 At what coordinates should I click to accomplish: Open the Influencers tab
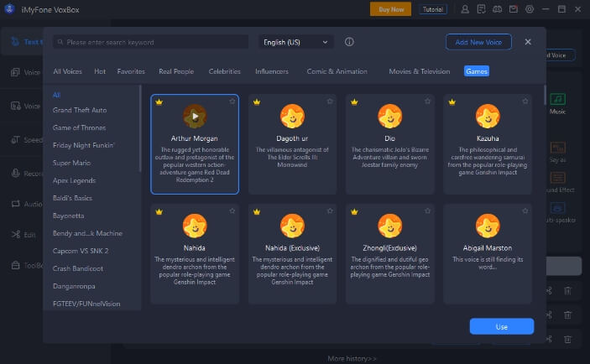tap(272, 71)
